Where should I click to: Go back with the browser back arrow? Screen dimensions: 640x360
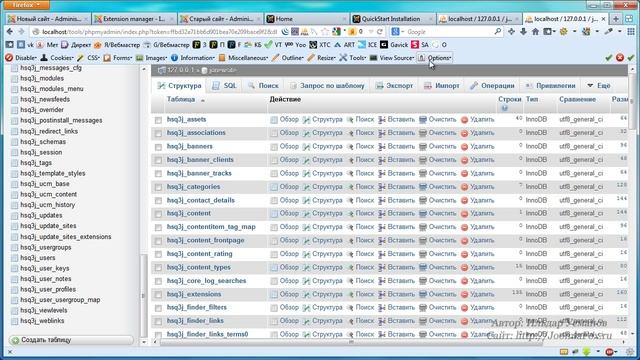10,31
